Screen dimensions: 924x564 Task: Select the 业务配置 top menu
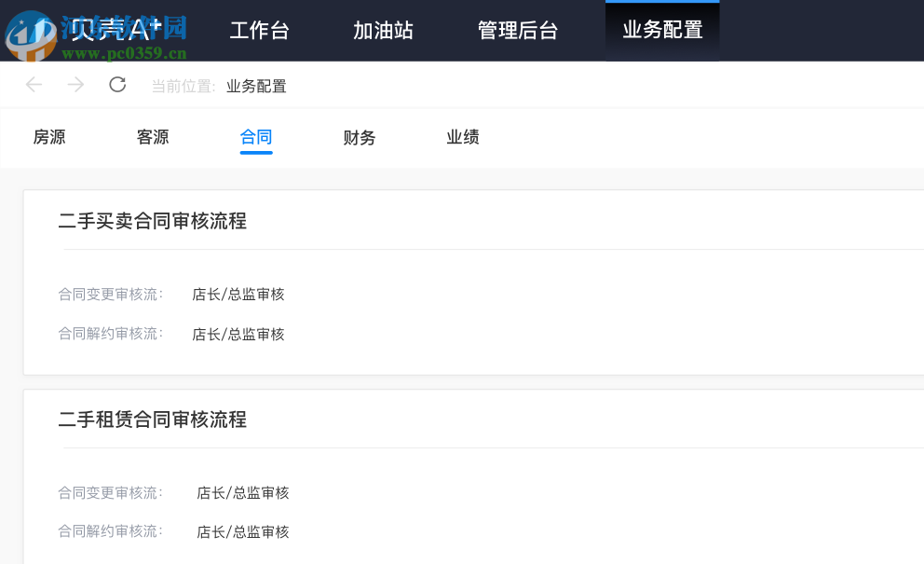[662, 30]
